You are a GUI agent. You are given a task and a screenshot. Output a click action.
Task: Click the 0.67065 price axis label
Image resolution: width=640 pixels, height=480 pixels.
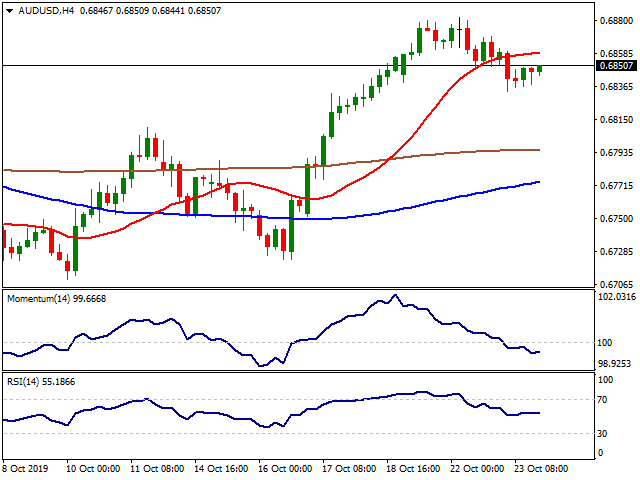(x=616, y=284)
